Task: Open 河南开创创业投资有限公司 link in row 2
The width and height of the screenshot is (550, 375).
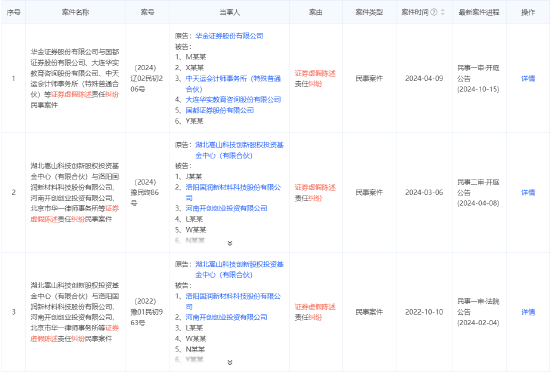Action: point(226,208)
